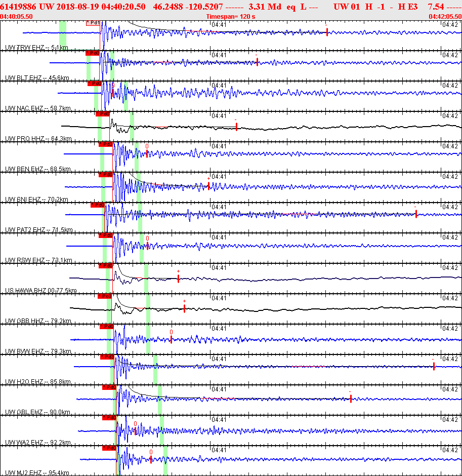This screenshot has width=462, height=476.
Task: Click station label UW H2O EHZ -- 85.8km
Action: pyautogui.click(x=38, y=382)
